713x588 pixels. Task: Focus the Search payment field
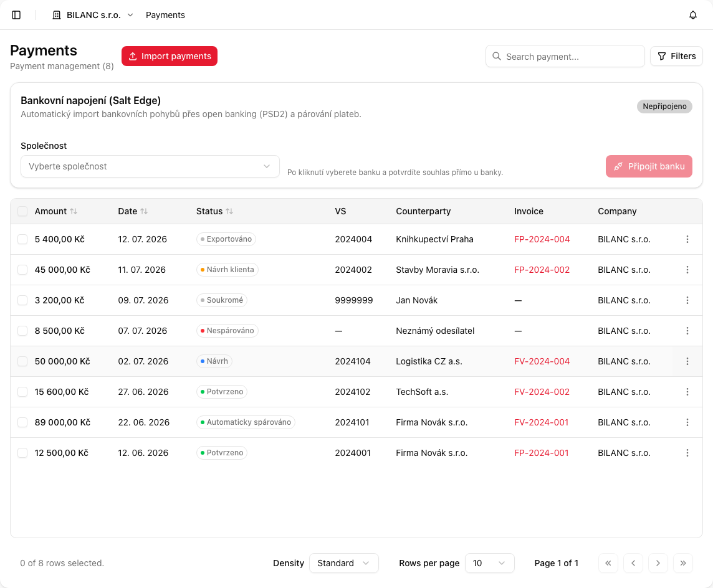pyautogui.click(x=565, y=56)
